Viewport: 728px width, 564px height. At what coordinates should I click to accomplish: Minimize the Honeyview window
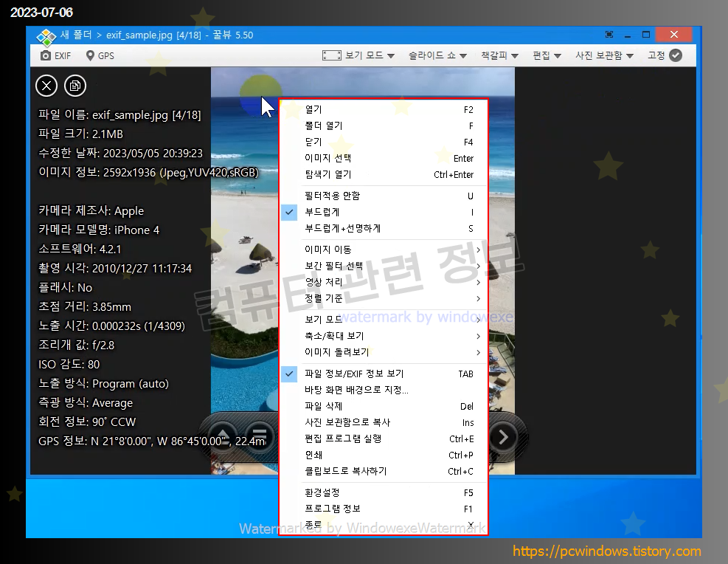(628, 35)
